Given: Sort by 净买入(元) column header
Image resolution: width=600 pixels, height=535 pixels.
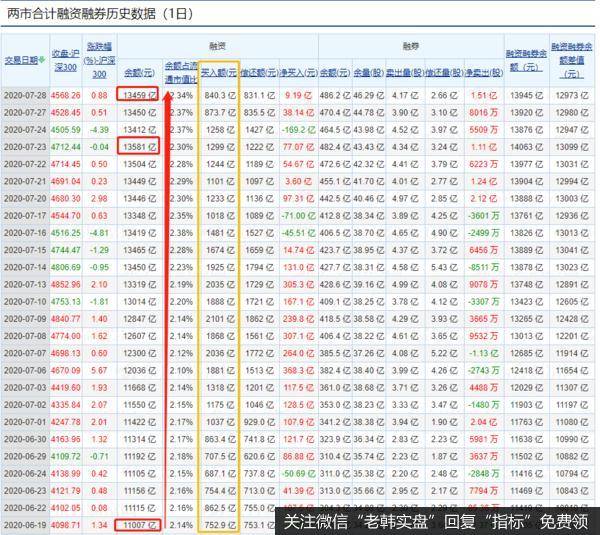Looking at the screenshot, I should coord(298,73).
